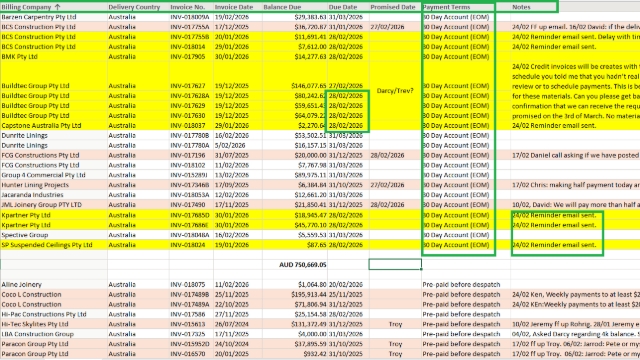The width and height of the screenshot is (640, 360).
Task: Click invoice date 26/07/2024
Action: (238, 324)
